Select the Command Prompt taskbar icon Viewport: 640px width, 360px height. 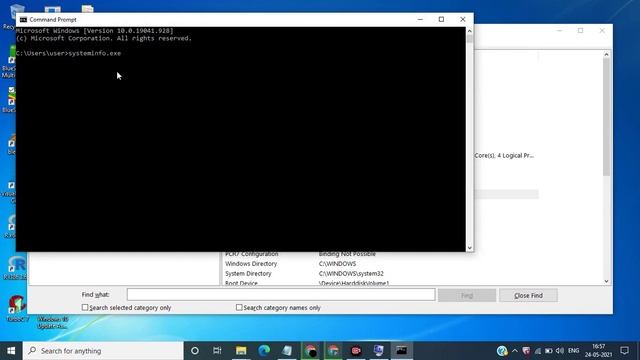coord(402,351)
